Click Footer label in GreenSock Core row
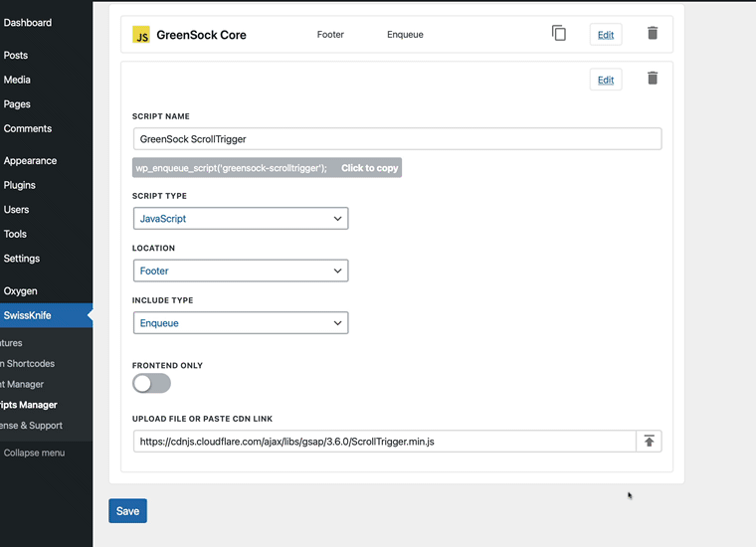Viewport: 756px width, 547px height. tap(330, 35)
